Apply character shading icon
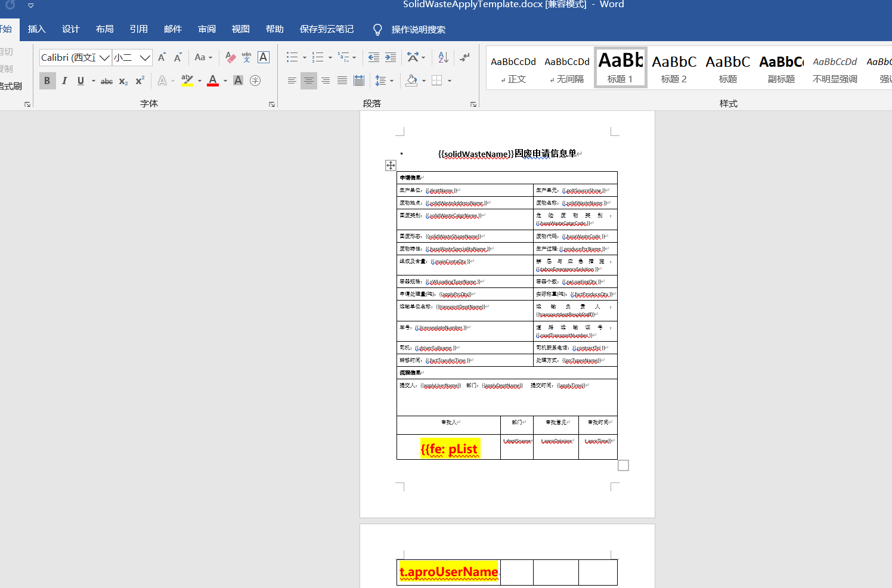Image resolution: width=892 pixels, height=588 pixels. coord(238,81)
